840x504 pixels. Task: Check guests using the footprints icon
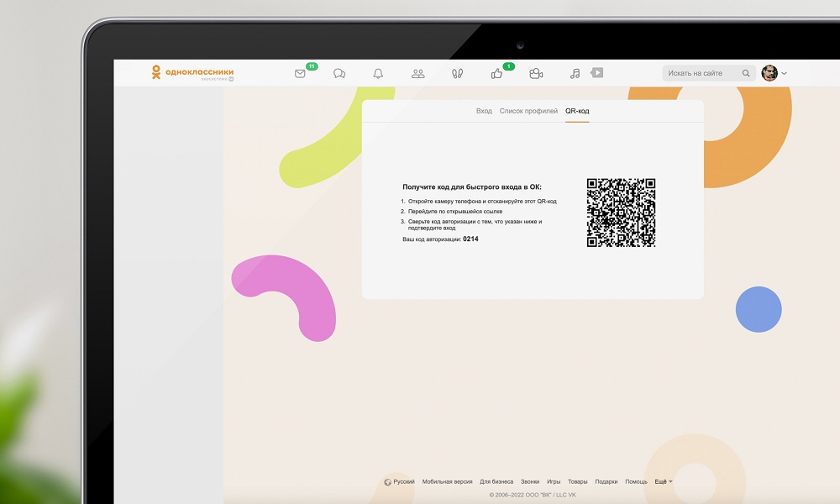455,73
